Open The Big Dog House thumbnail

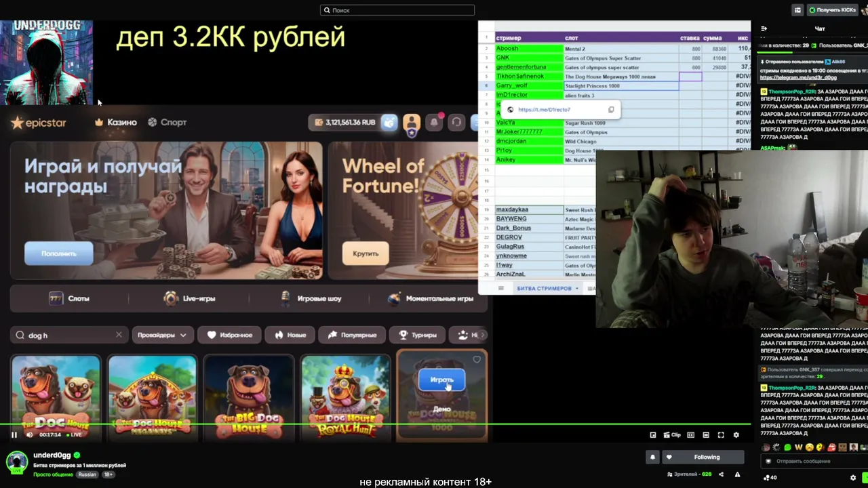[249, 396]
